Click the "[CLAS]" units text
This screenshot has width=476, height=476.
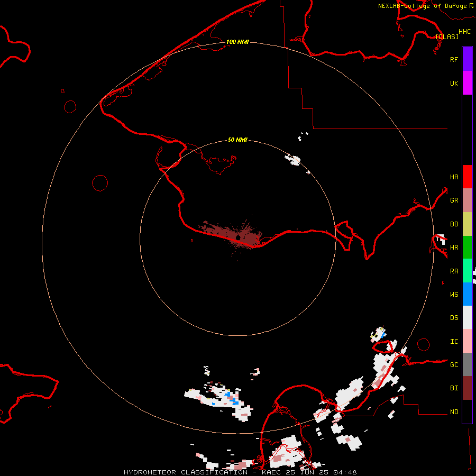point(447,36)
